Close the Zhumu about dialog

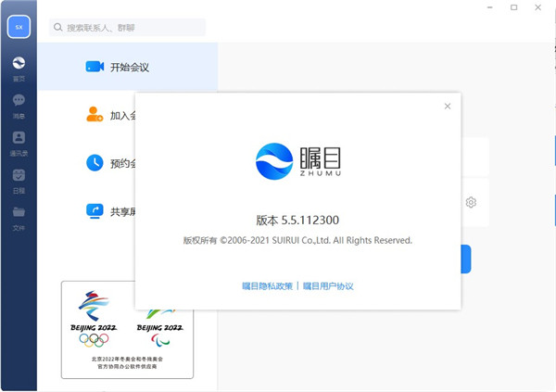448,106
